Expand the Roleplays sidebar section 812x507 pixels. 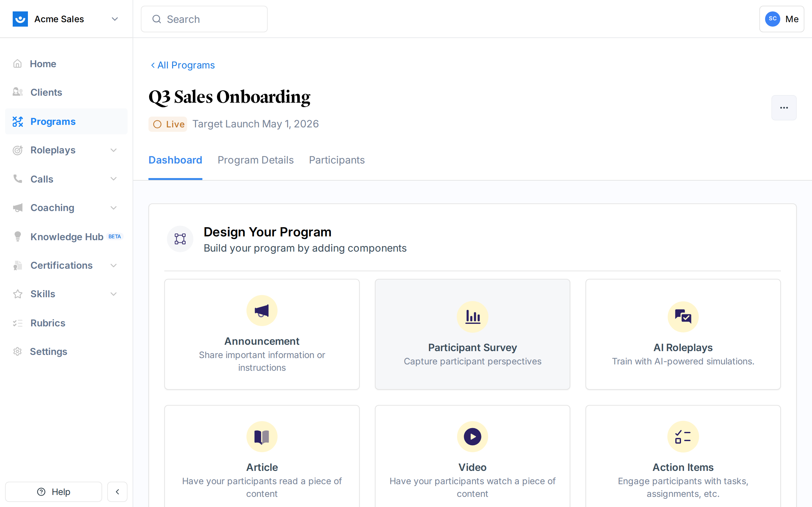[114, 150]
